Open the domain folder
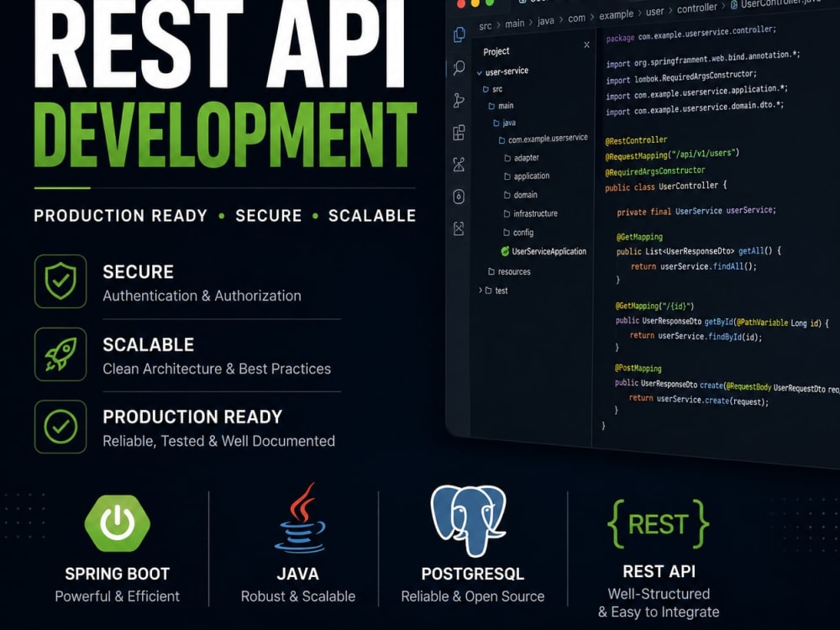840x630 pixels. 520,195
